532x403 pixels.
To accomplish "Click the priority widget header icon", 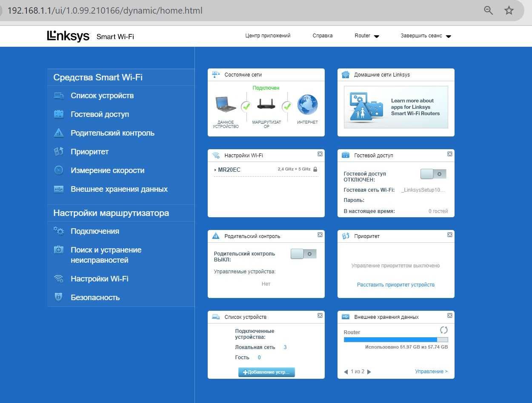I will (346, 236).
